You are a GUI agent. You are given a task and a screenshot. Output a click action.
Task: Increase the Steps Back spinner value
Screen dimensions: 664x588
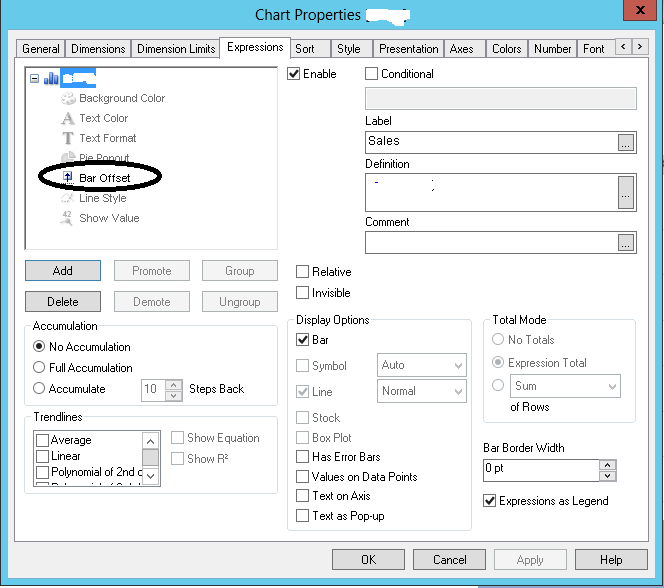(174, 385)
